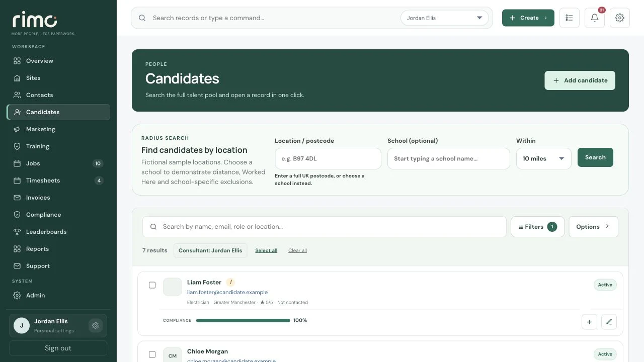644x362 pixels.
Task: Click the Select all link
Action: (x=266, y=250)
